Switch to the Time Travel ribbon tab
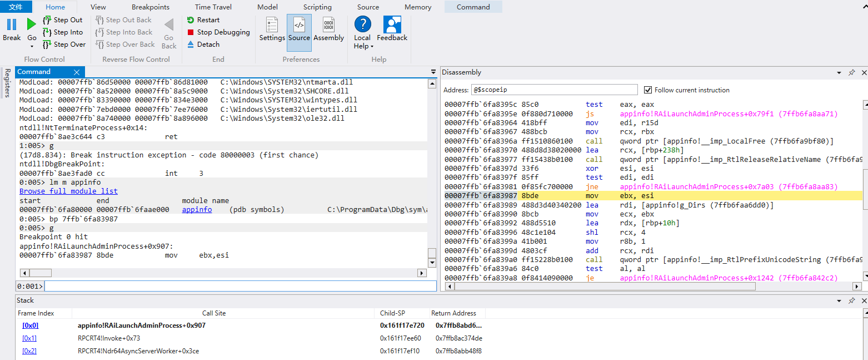This screenshot has height=360, width=868. (x=213, y=7)
